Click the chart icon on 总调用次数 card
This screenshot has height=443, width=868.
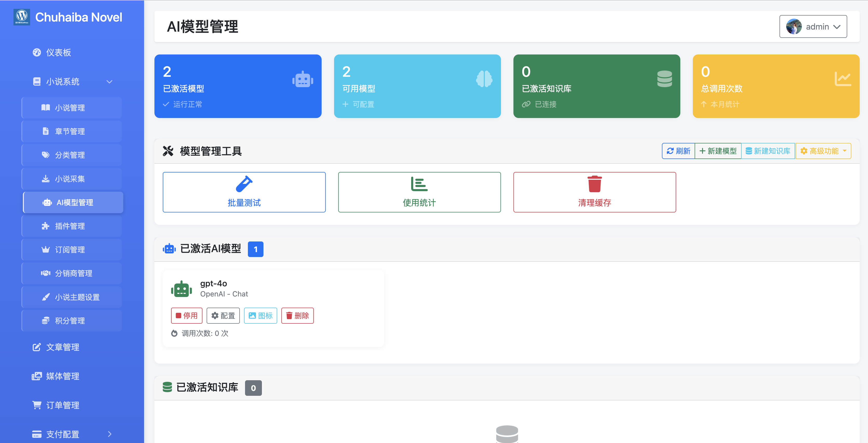(x=843, y=79)
